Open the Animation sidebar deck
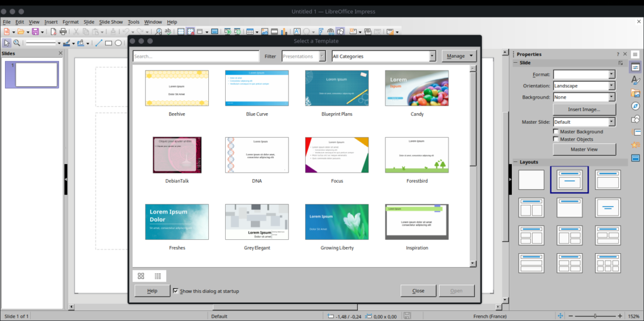This screenshot has height=321, width=644. pos(635,144)
